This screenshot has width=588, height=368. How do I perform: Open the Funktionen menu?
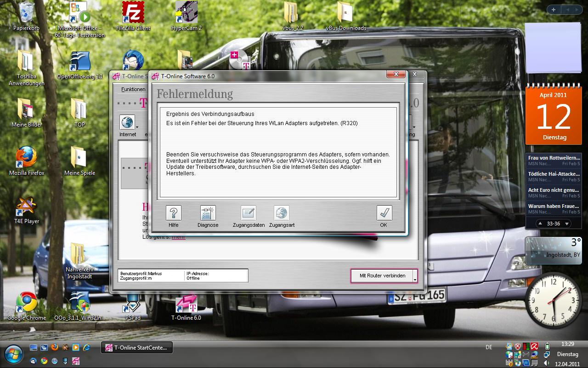pos(133,89)
